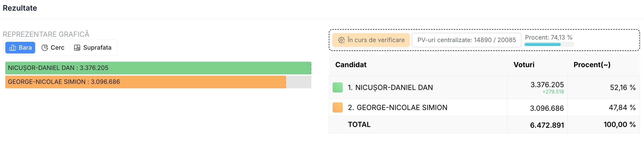Image resolution: width=644 pixels, height=148 pixels.
Task: Click the +279.519 vote difference label
Action: (x=553, y=92)
